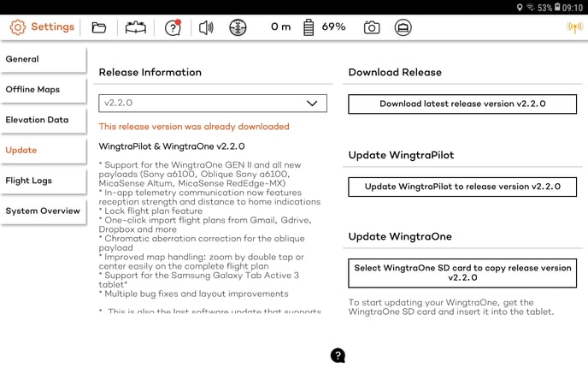Click the 'Update WingtraOne' heading

click(x=400, y=236)
